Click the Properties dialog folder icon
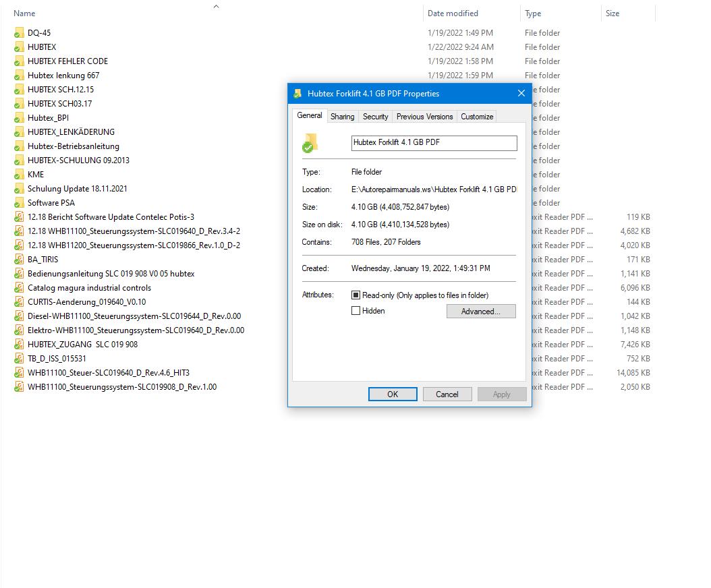The width and height of the screenshot is (711, 588). (310, 143)
